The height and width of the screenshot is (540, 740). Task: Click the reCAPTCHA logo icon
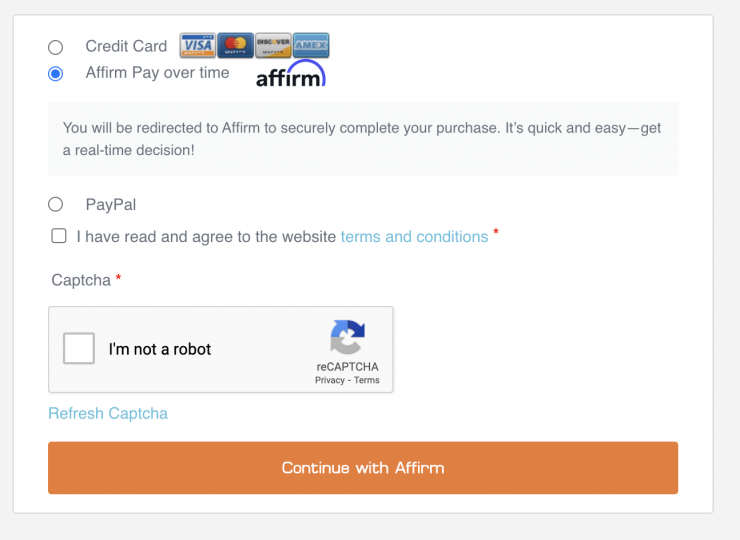(x=347, y=338)
